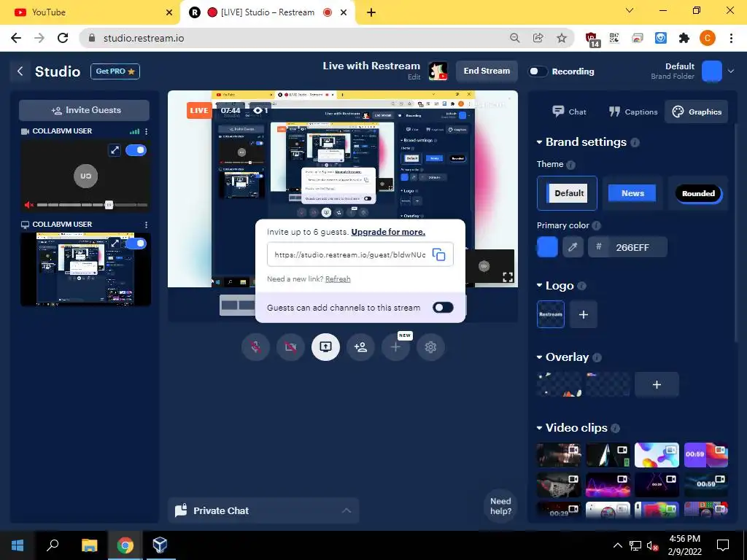The height and width of the screenshot is (560, 747).
Task: Click the End Stream button
Action: tap(487, 71)
